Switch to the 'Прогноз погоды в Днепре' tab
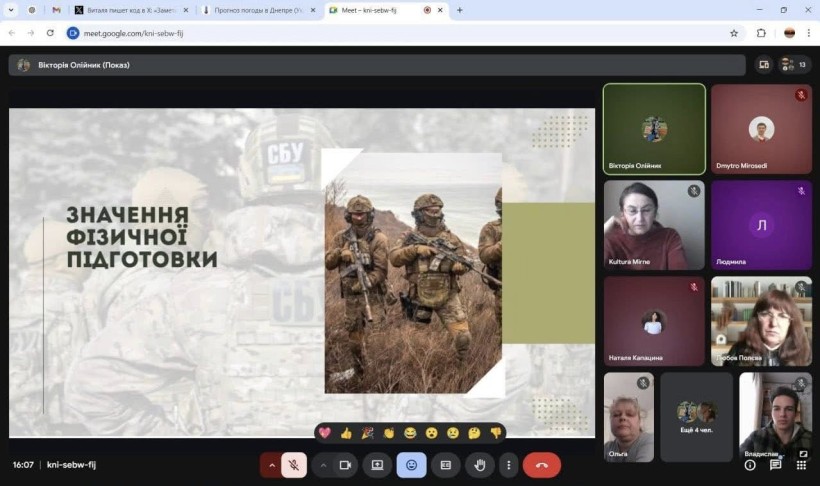Screen dimensions: 820x486 pyautogui.click(x=258, y=10)
